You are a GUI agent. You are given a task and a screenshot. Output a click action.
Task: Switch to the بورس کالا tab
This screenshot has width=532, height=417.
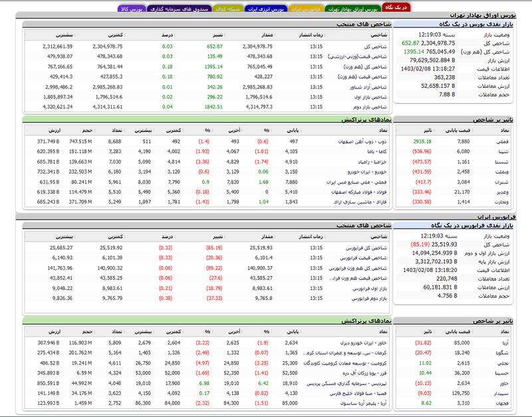132,9
